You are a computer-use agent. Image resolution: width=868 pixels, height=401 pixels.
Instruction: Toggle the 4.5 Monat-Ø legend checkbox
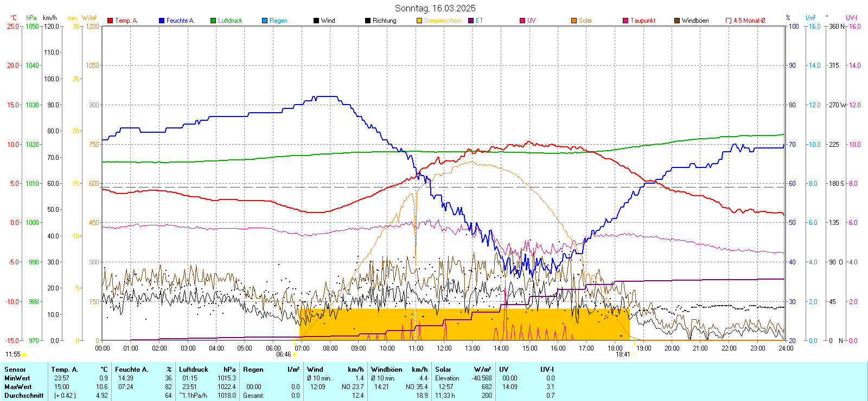[729, 21]
